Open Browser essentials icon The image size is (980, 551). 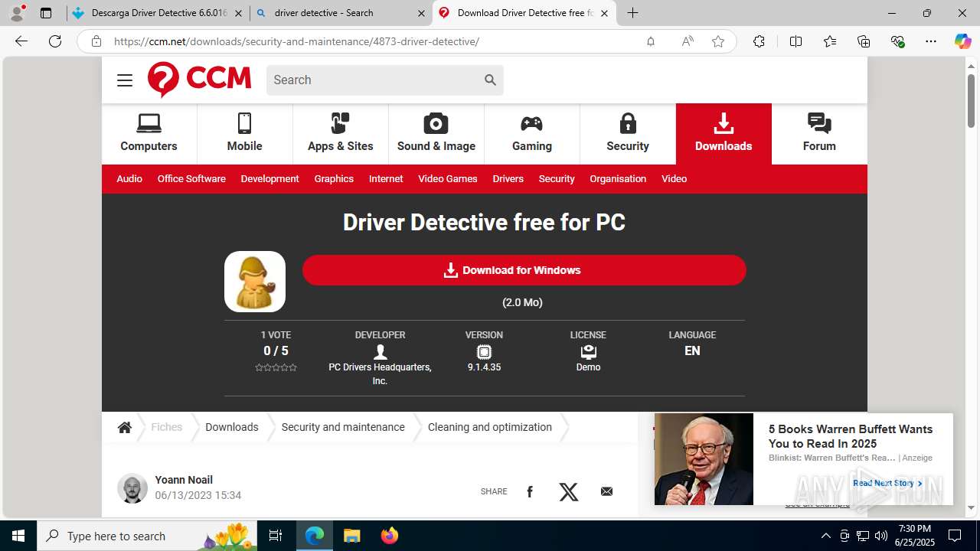point(897,41)
